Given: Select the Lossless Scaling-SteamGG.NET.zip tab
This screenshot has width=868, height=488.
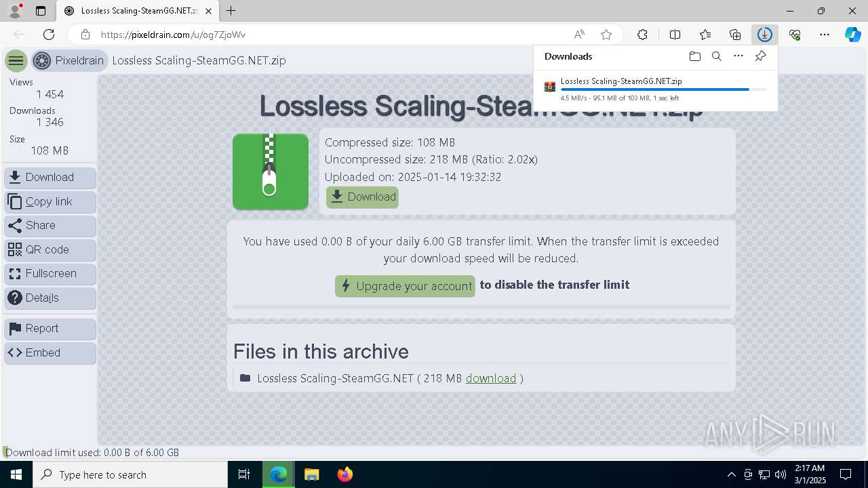Looking at the screenshot, I should point(138,11).
